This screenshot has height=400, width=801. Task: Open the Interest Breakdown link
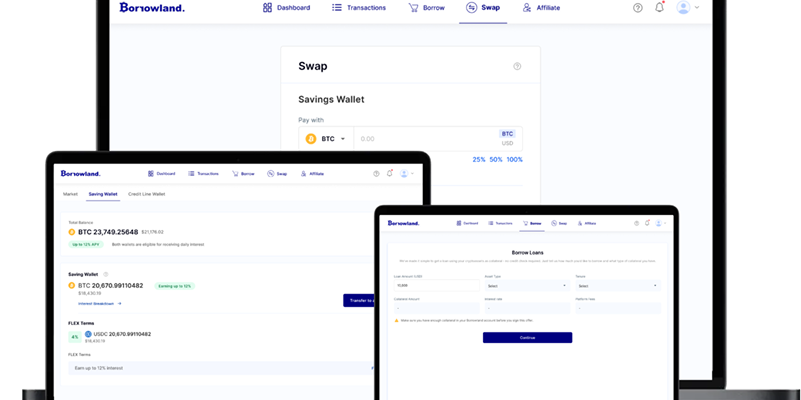(99, 303)
